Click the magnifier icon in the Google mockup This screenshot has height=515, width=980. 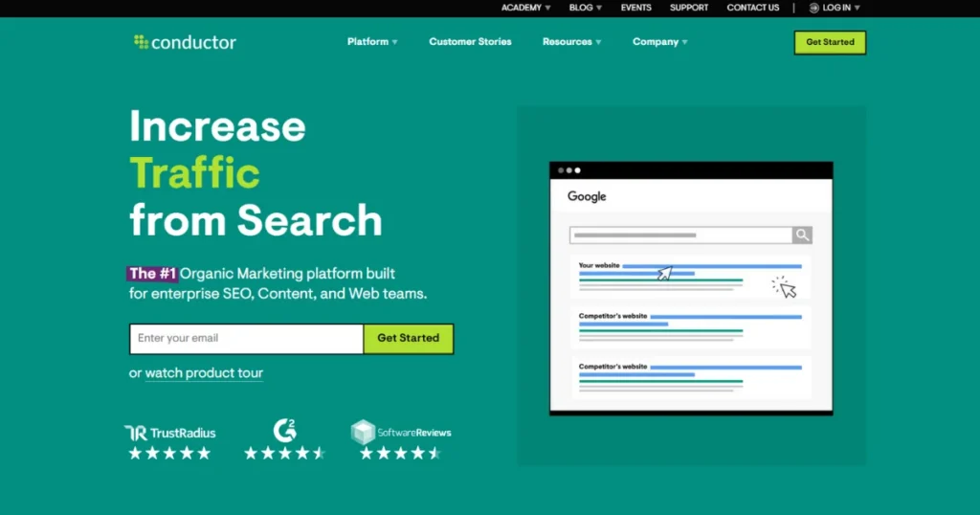(x=802, y=235)
